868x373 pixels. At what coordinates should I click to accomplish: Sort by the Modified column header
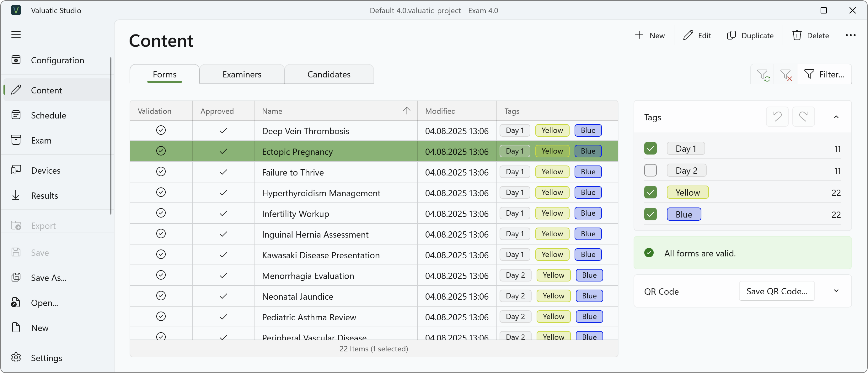click(x=457, y=111)
